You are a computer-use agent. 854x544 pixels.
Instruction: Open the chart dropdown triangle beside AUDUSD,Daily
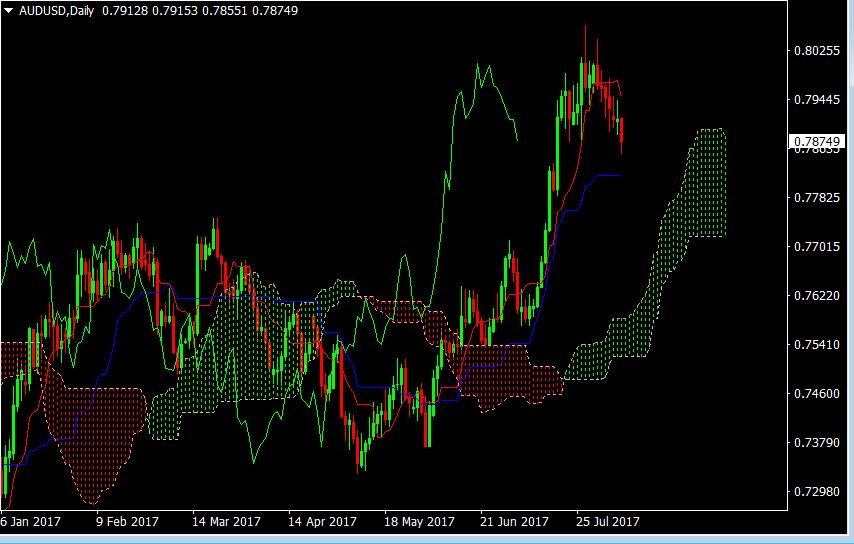[x=9, y=9]
